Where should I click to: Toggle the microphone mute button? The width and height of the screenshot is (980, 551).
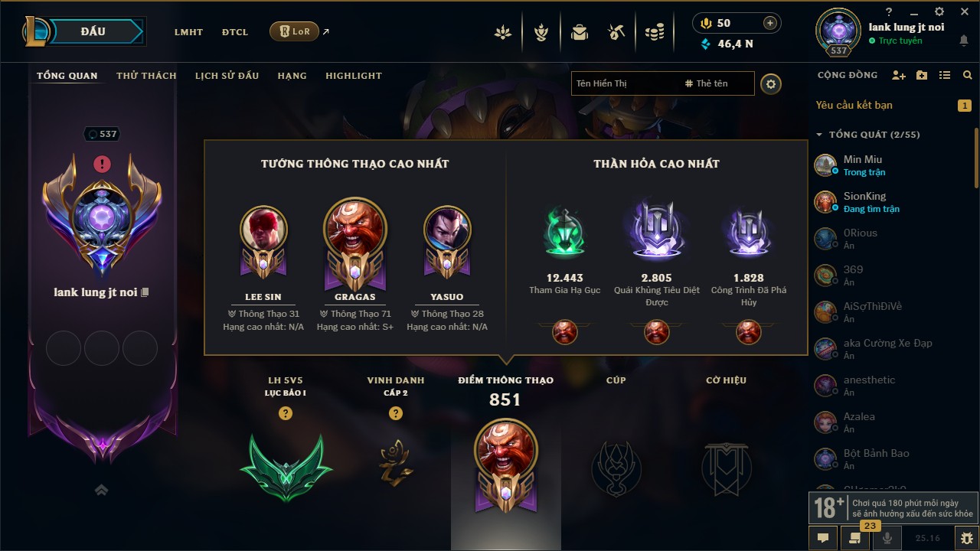click(x=888, y=538)
